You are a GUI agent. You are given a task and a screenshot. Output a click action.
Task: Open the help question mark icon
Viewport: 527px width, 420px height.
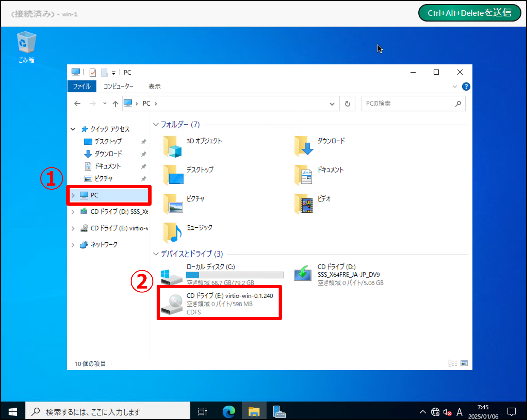click(466, 87)
